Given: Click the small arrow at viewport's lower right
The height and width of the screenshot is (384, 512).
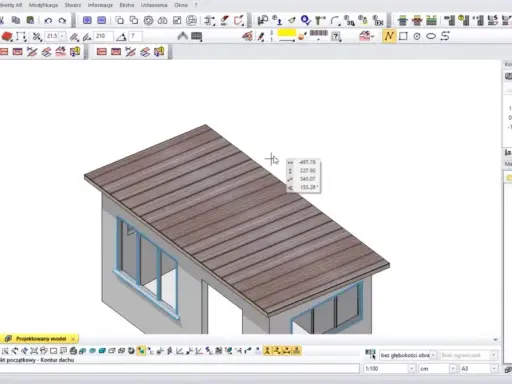Looking at the screenshot, I should [x=495, y=340].
